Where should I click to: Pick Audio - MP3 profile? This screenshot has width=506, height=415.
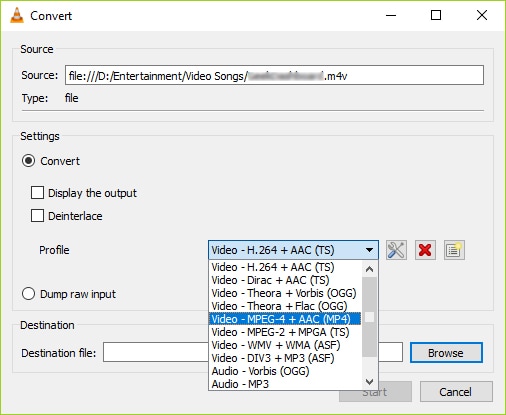pos(285,384)
